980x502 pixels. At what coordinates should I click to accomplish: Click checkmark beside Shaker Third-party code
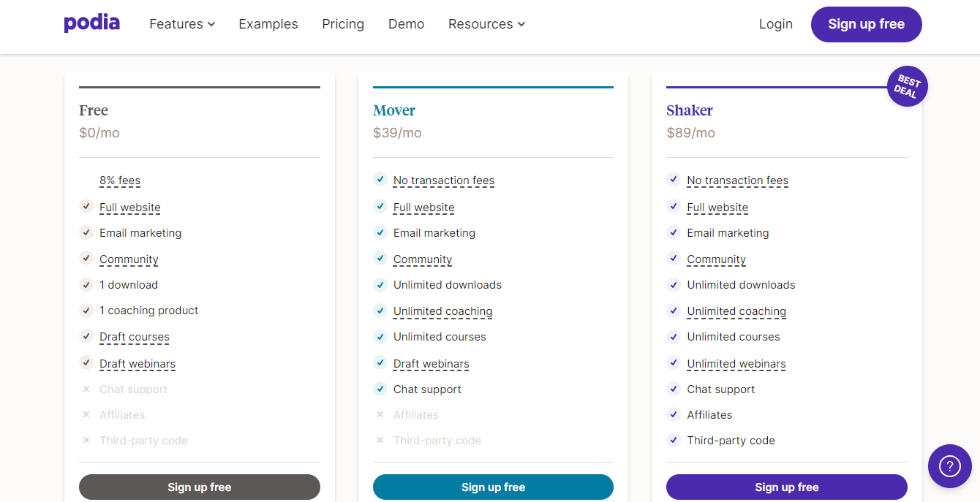[x=674, y=440]
